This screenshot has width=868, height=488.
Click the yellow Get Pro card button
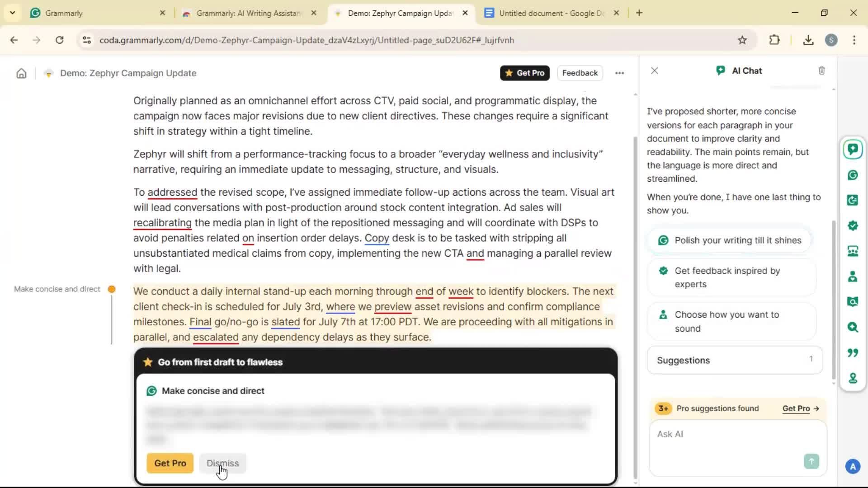pyautogui.click(x=170, y=463)
